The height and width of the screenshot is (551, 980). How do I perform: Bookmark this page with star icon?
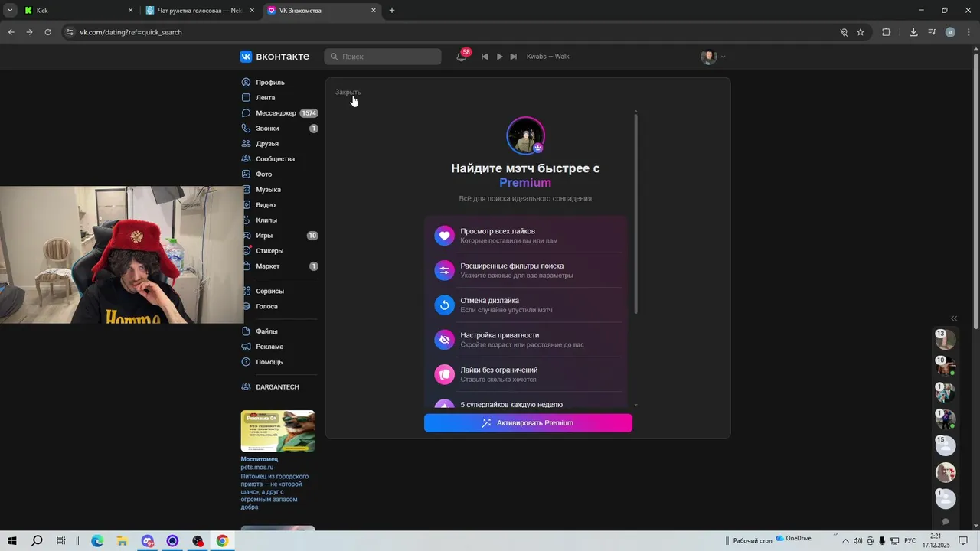click(x=861, y=32)
